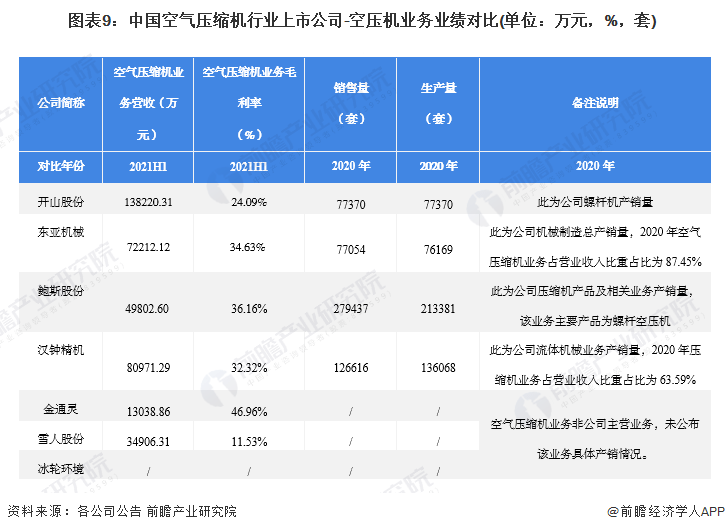The height and width of the screenshot is (532, 725).
Task: Click company name 雪人股份
Action: coord(61,439)
